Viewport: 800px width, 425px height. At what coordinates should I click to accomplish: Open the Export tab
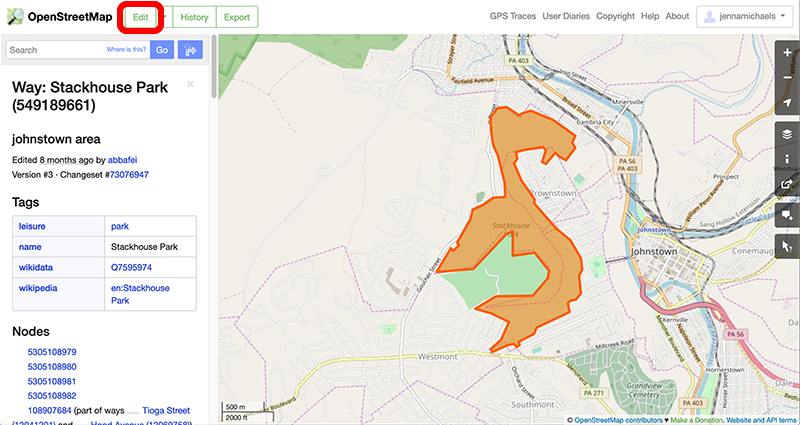click(x=237, y=17)
